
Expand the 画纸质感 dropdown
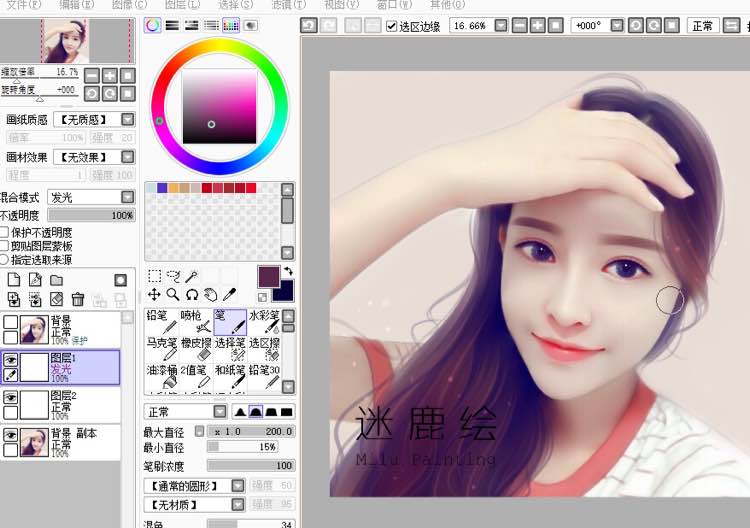pyautogui.click(x=127, y=120)
